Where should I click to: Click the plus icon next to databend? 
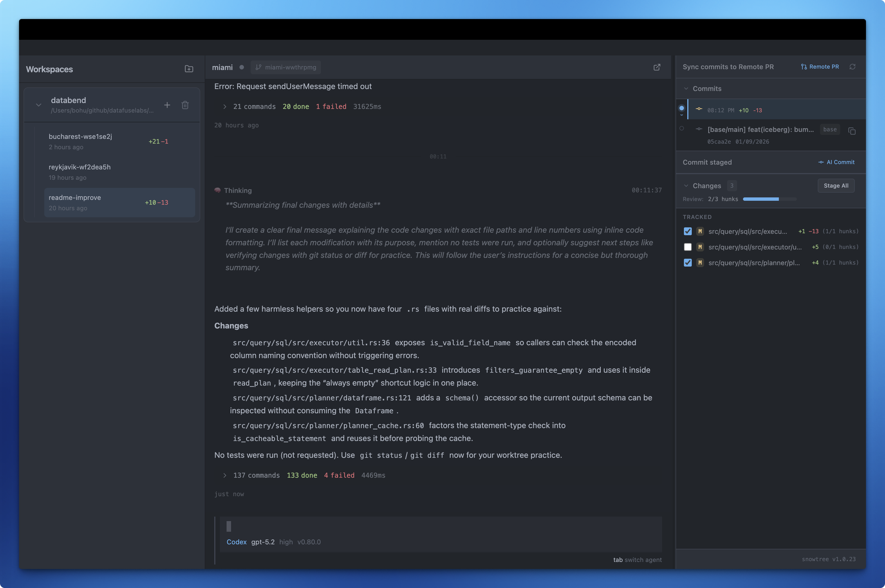click(x=167, y=105)
